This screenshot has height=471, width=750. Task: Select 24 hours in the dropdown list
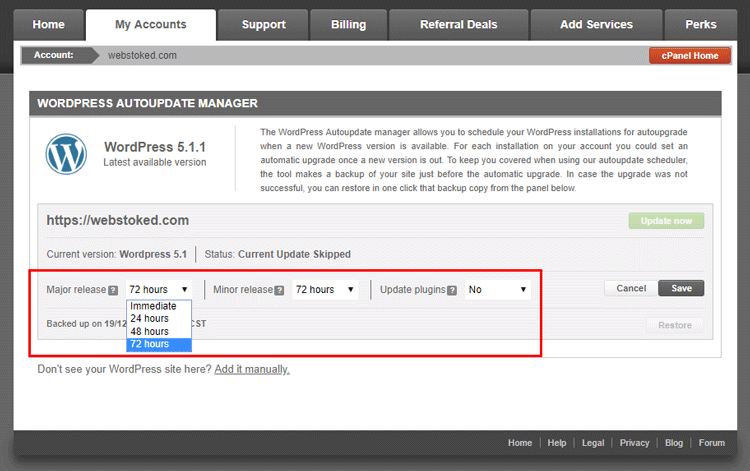click(x=159, y=318)
